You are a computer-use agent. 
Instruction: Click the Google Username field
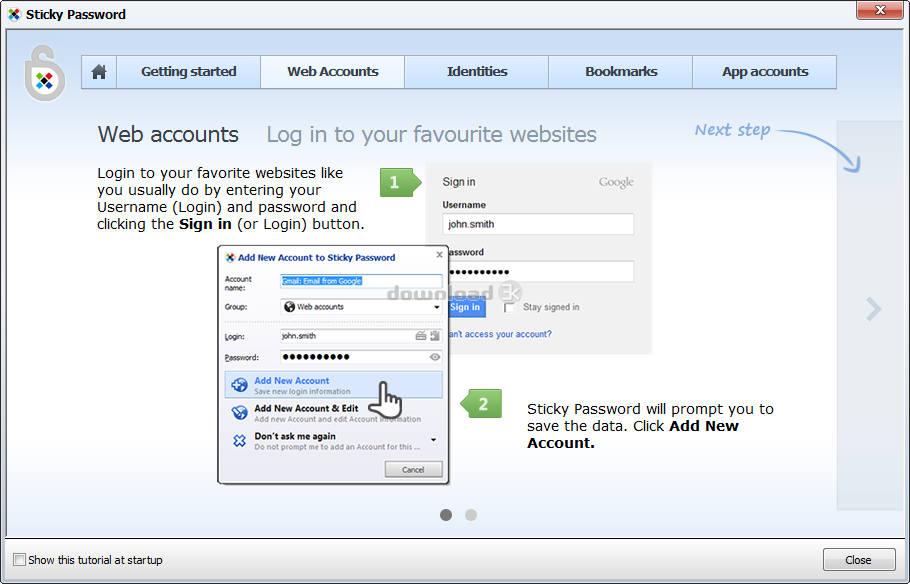(x=538, y=224)
